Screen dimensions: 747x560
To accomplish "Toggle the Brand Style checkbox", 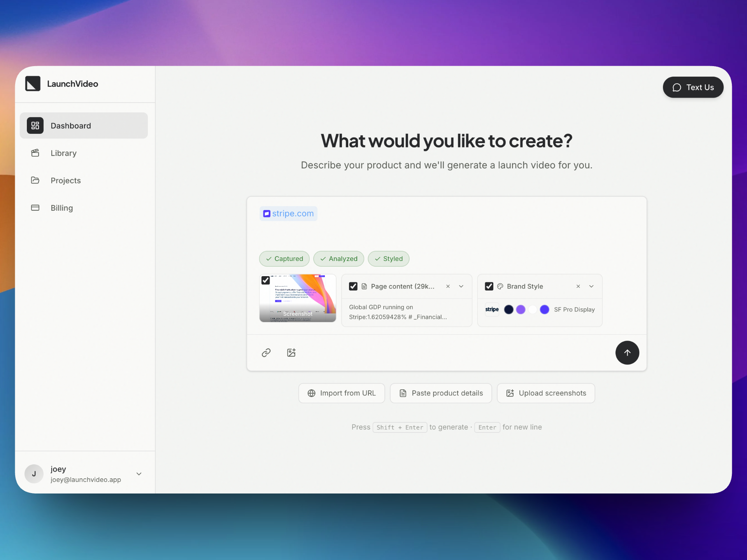I will click(x=489, y=286).
